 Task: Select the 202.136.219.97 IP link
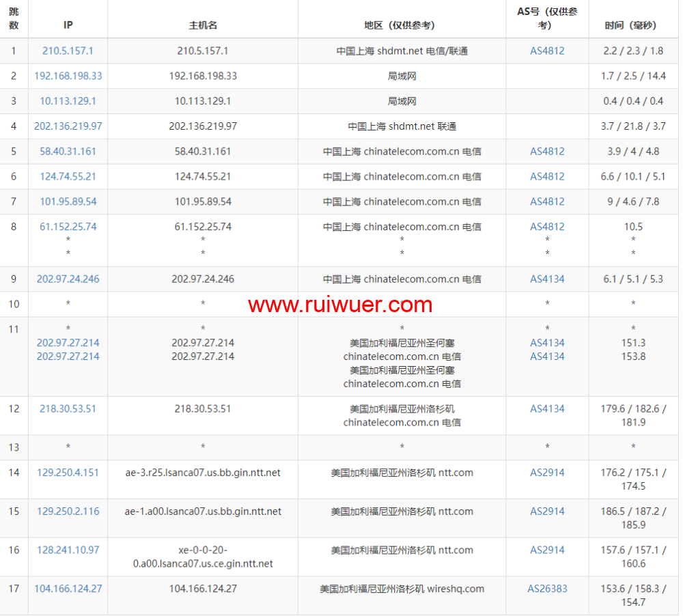pyautogui.click(x=68, y=126)
